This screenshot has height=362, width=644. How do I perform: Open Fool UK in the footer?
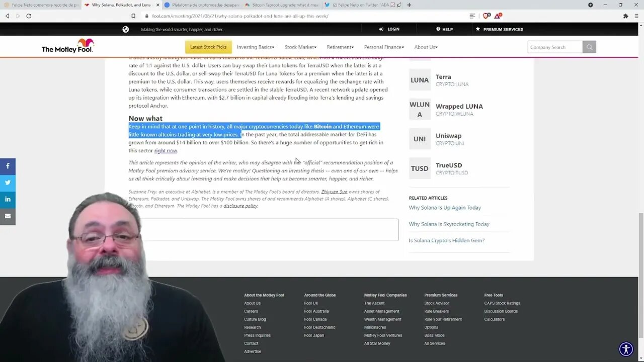click(x=311, y=303)
